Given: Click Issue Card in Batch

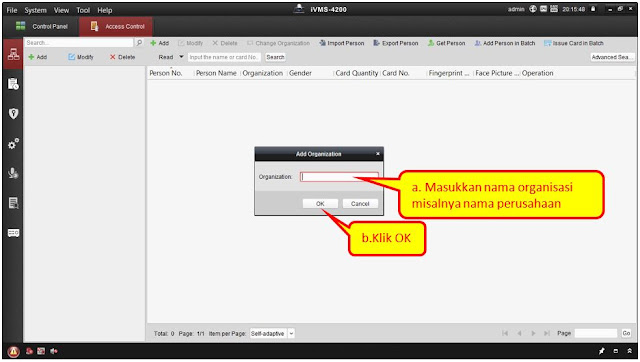Looking at the screenshot, I should [x=574, y=43].
